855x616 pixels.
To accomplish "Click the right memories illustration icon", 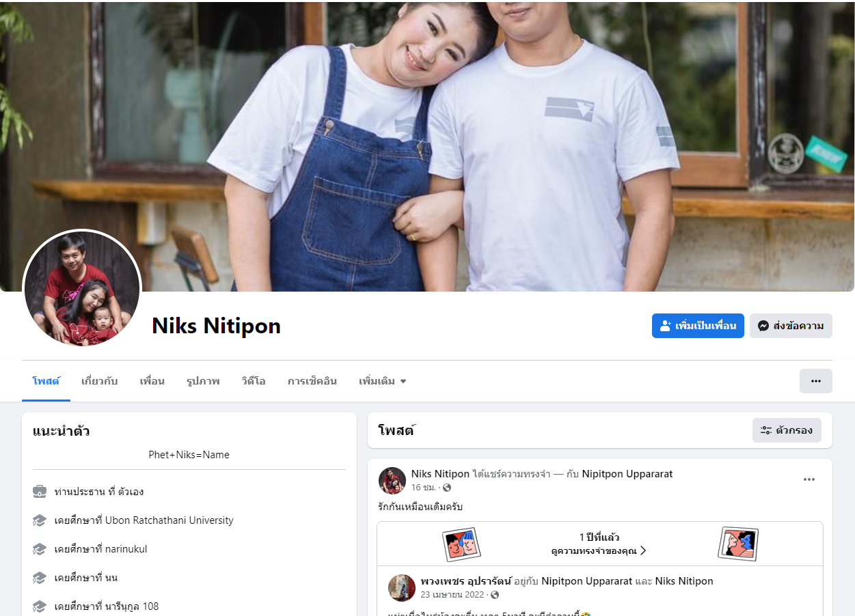I will (738, 544).
